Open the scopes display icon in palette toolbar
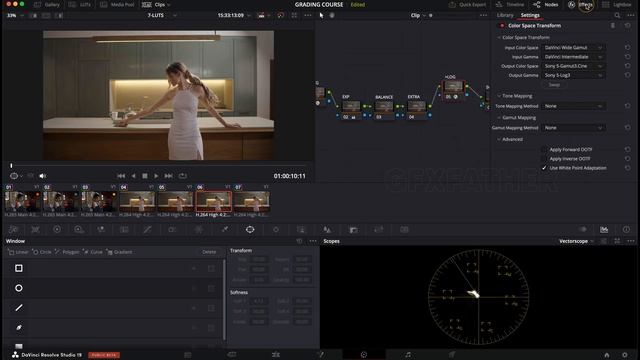Viewport: 640px width, 360px height. (604, 230)
